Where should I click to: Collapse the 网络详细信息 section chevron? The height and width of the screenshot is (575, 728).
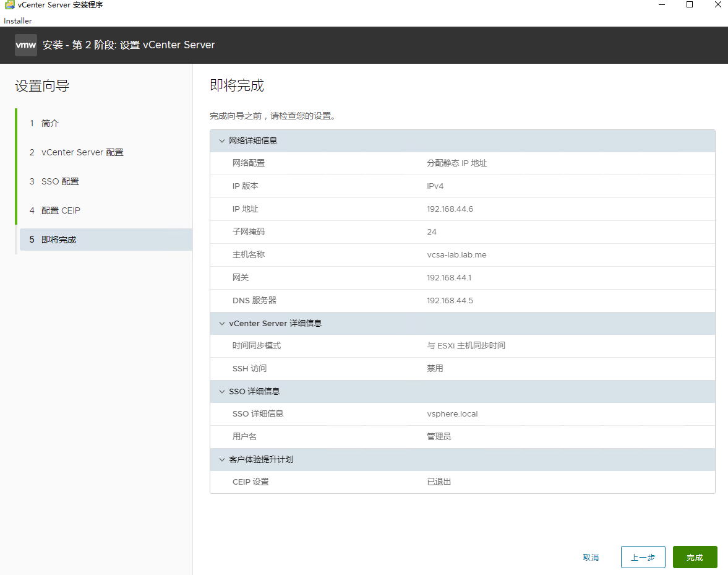click(222, 141)
